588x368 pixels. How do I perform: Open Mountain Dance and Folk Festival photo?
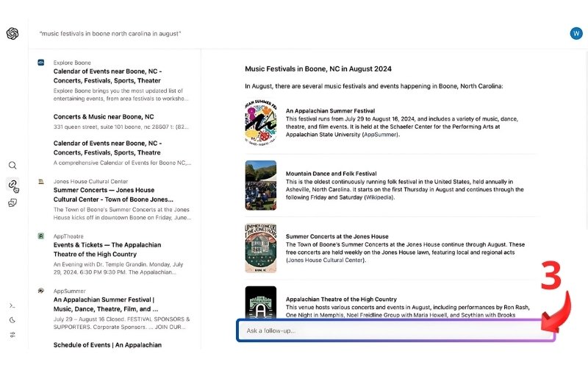coord(261,185)
